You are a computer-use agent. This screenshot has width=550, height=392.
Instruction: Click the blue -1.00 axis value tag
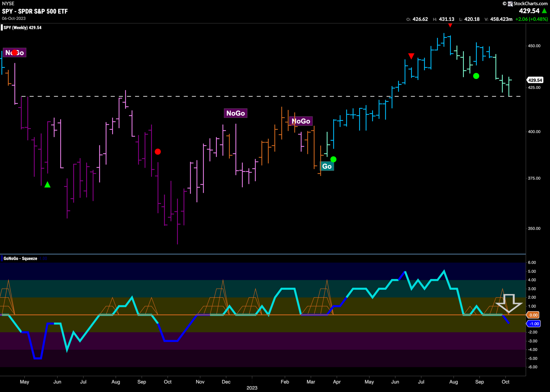point(533,324)
